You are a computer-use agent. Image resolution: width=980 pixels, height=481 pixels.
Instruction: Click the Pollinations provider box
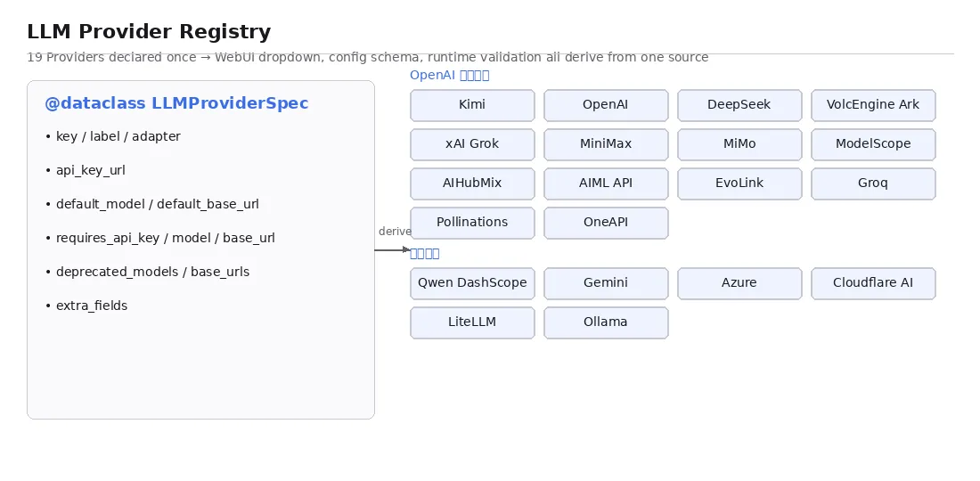[472, 223]
